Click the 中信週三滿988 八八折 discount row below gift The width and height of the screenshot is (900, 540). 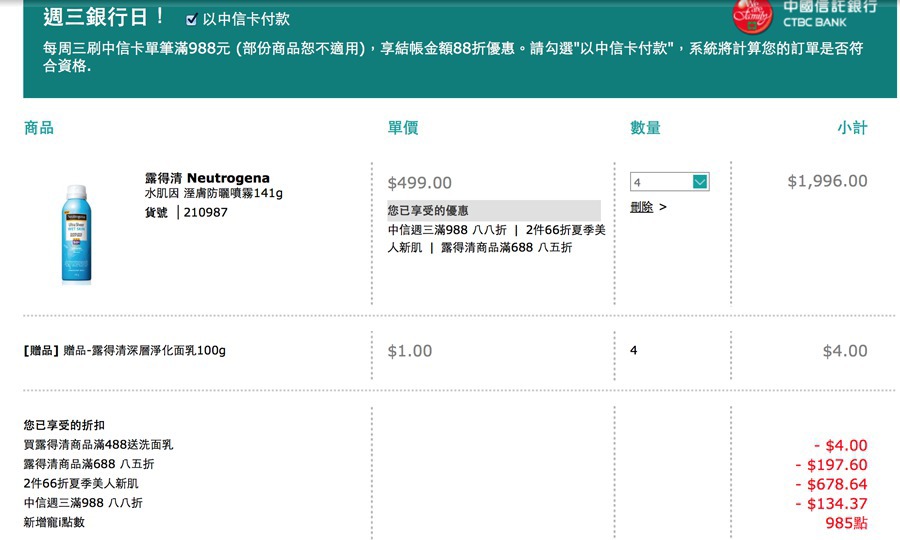coord(83,503)
